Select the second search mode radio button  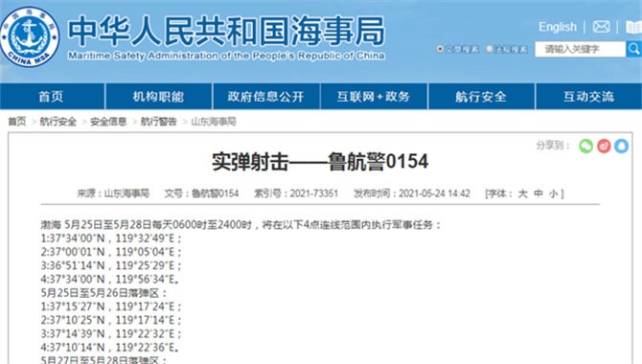[x=490, y=49]
